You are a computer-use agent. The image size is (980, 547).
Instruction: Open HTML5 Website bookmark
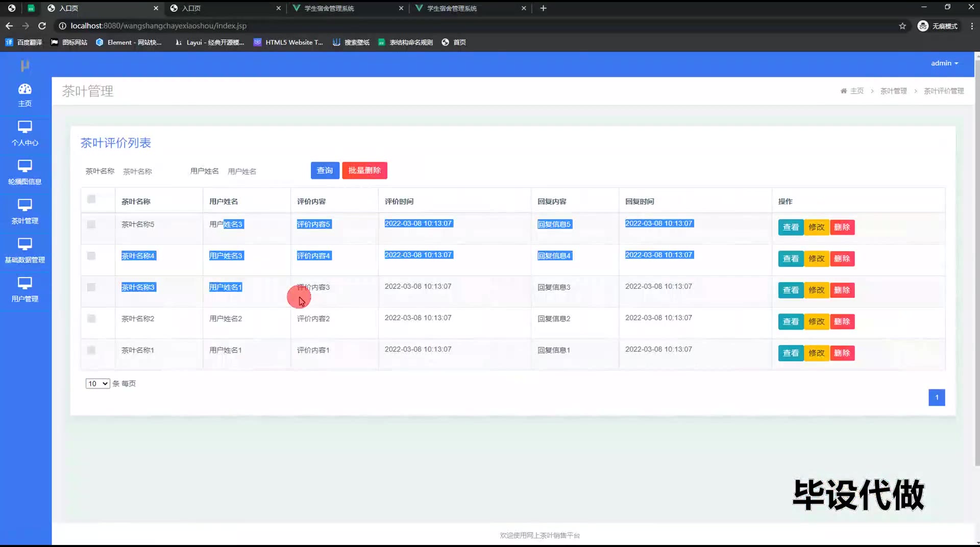288,42
